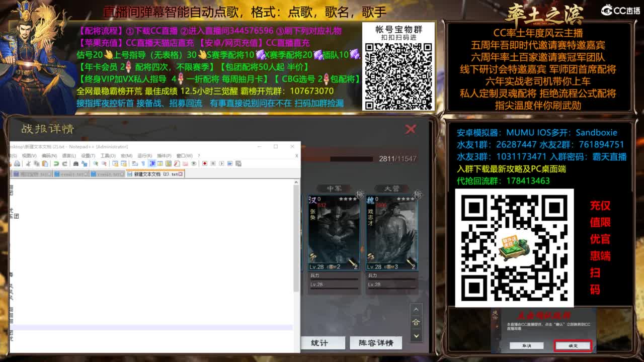Click the 大营 position label
644x362 pixels.
(x=392, y=189)
